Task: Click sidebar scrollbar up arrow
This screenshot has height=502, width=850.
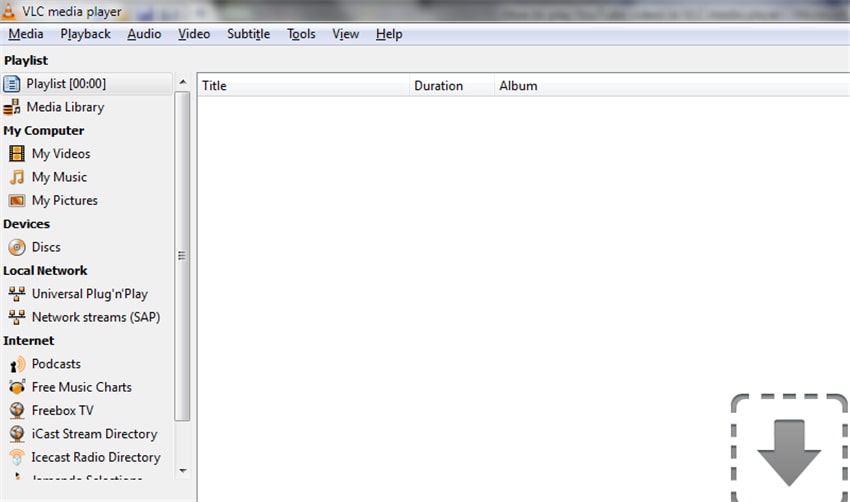Action: (x=183, y=82)
